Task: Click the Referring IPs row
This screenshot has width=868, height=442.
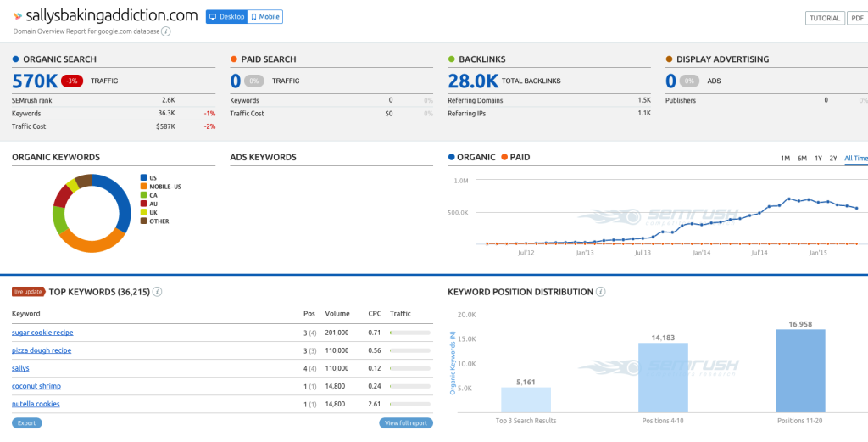Action: pyautogui.click(x=549, y=114)
